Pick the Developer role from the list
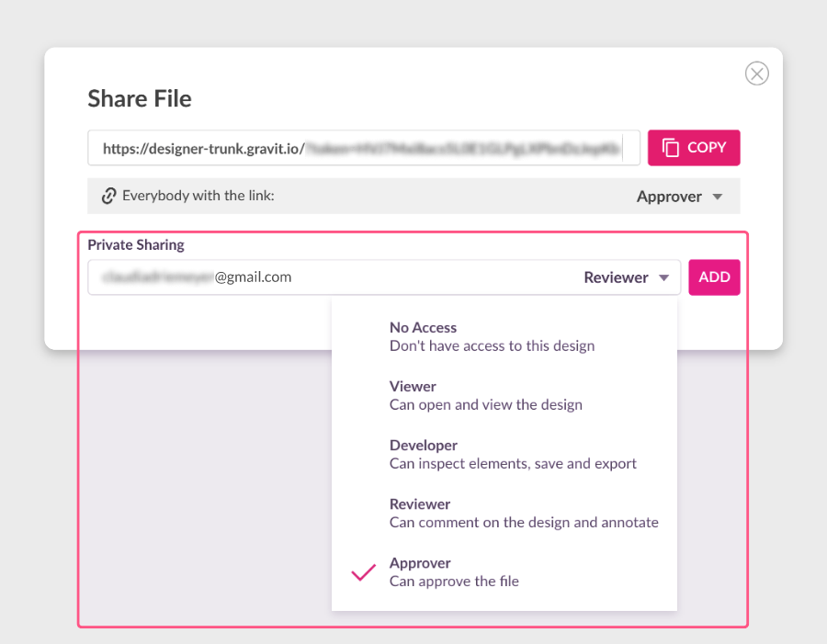This screenshot has width=827, height=644. coord(512,454)
